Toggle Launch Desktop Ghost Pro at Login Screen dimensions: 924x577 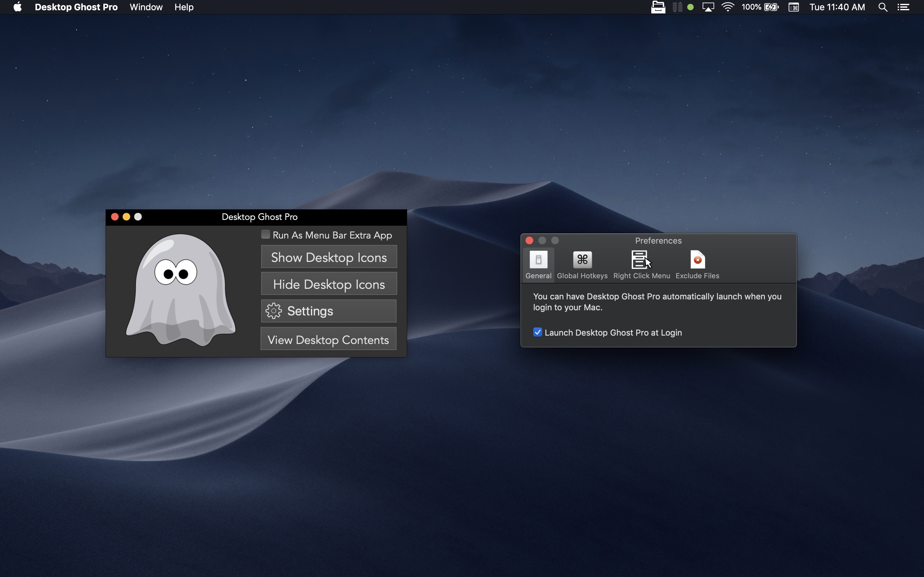(537, 332)
